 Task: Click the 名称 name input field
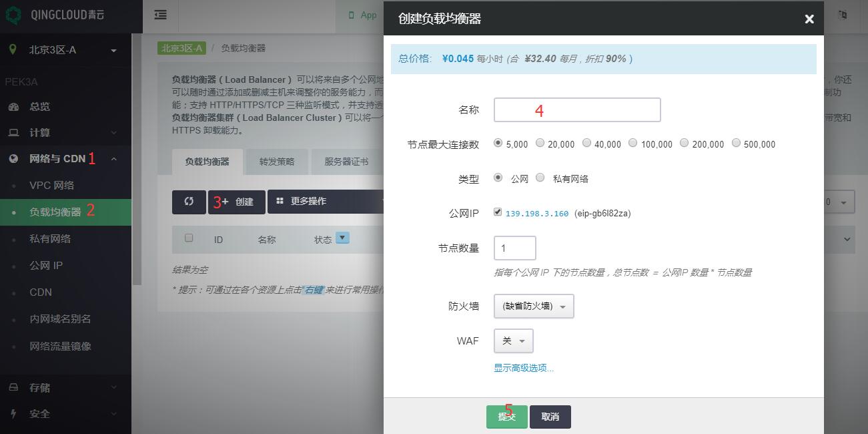[576, 110]
